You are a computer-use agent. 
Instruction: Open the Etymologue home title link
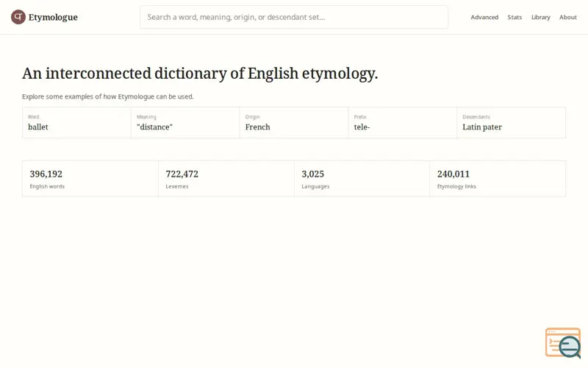click(x=53, y=17)
